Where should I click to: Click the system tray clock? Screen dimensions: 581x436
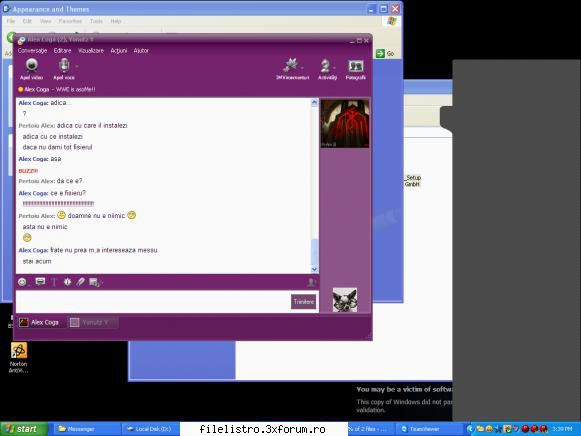click(562, 429)
